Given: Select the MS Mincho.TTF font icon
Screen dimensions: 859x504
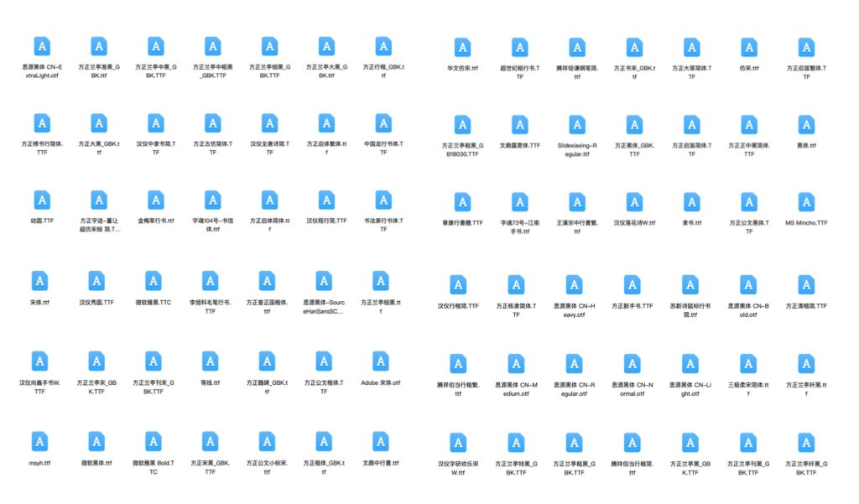Looking at the screenshot, I should pos(806,202).
